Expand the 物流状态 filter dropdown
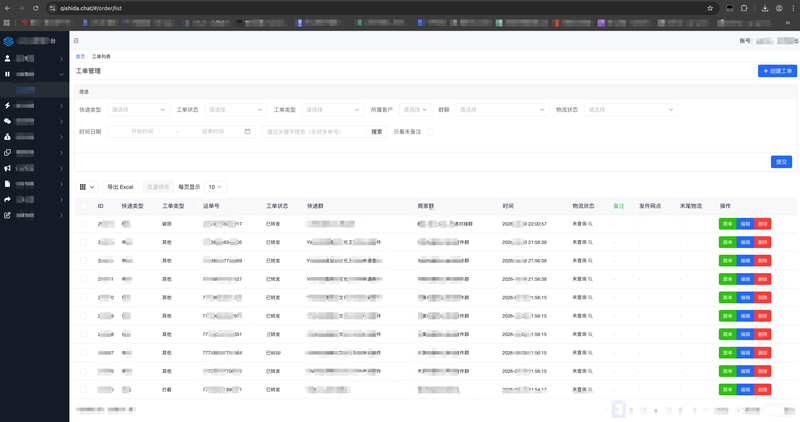The image size is (800, 422). pos(631,110)
